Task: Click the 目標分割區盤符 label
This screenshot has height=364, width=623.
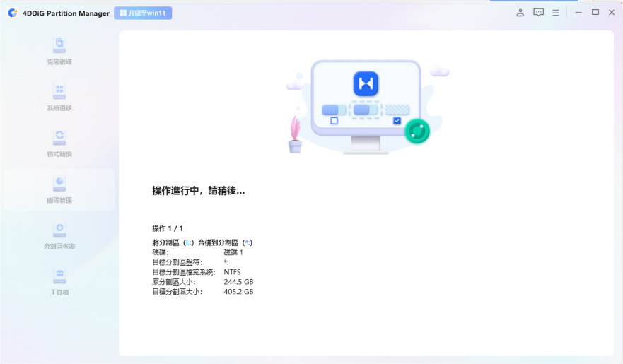Action: 177,262
